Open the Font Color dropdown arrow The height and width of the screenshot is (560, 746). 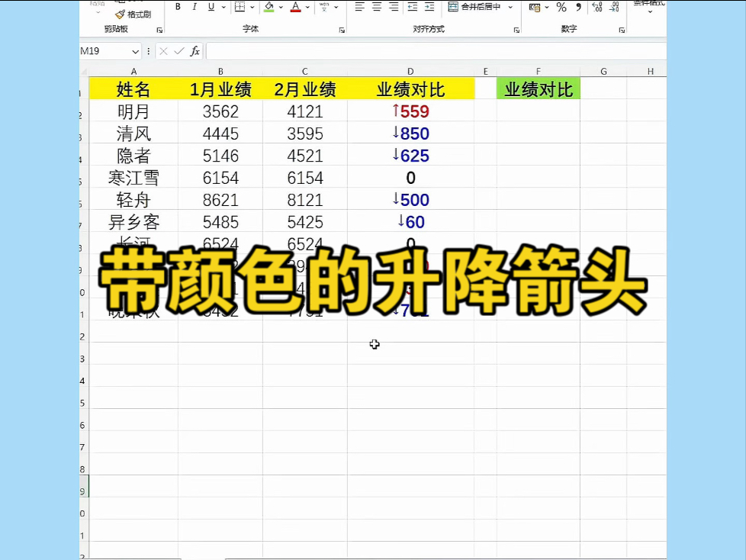click(x=306, y=7)
